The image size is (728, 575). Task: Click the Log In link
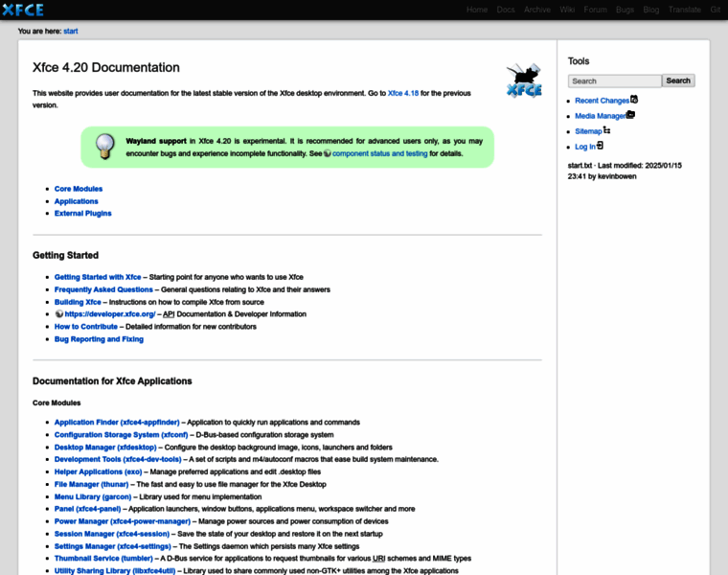click(585, 147)
